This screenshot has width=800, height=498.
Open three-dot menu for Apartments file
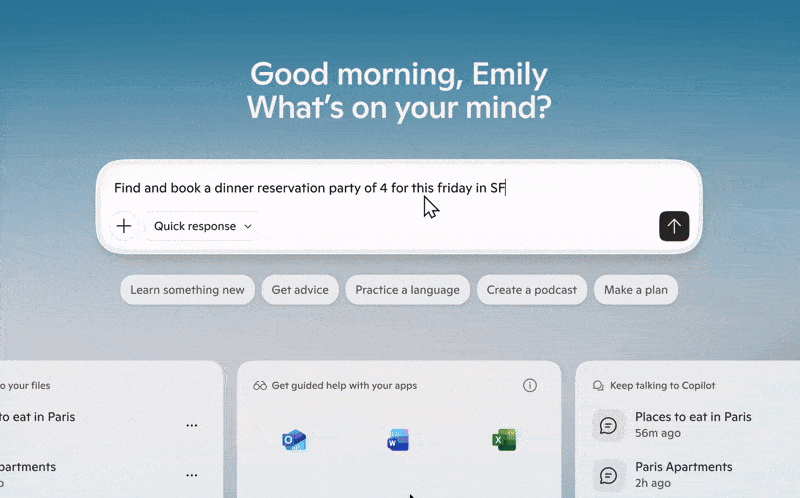(x=192, y=475)
